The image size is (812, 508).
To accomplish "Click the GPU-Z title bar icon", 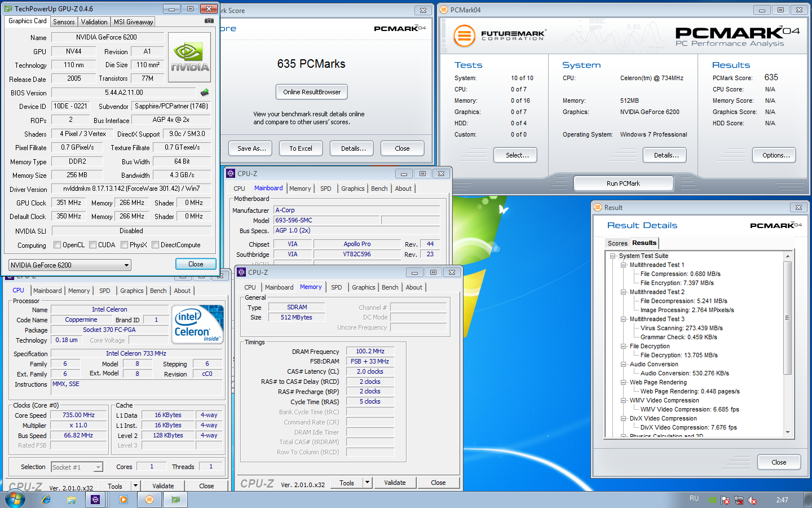I will click(8, 8).
